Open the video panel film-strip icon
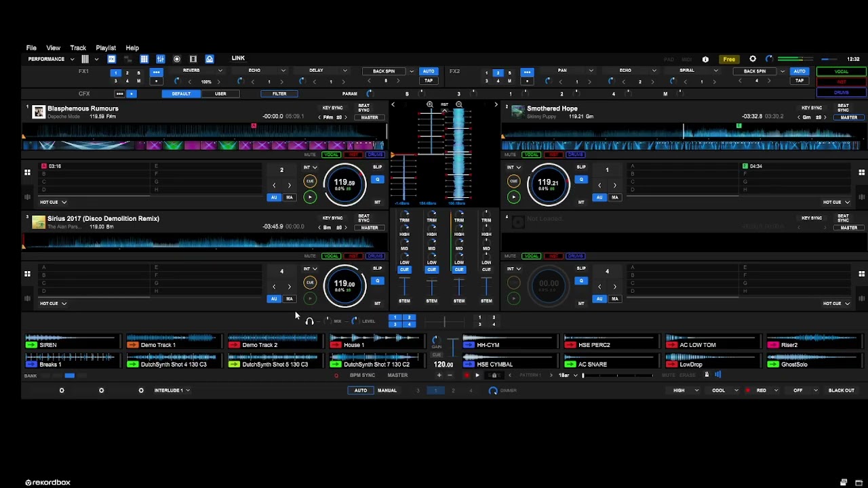Image resolution: width=868 pixels, height=488 pixels. pos(193,59)
